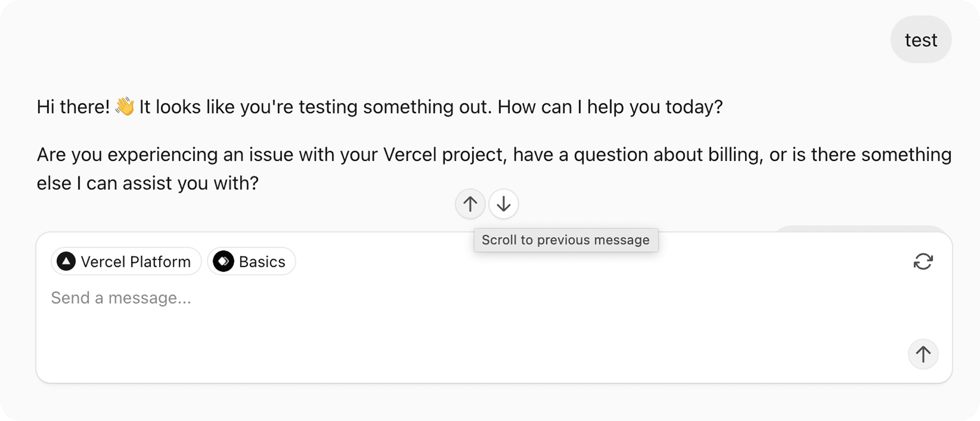Click the round send arrow control

click(923, 354)
